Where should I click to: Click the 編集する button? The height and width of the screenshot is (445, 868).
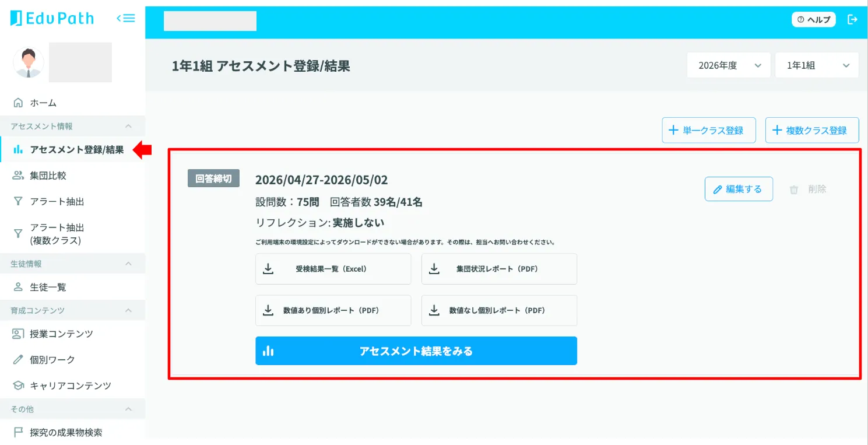pyautogui.click(x=739, y=189)
